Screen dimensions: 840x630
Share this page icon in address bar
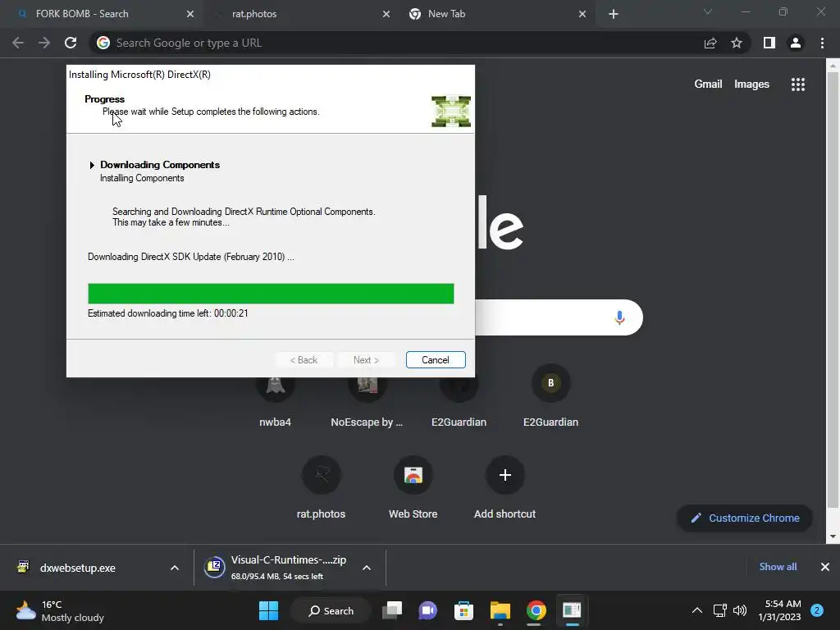click(x=710, y=43)
